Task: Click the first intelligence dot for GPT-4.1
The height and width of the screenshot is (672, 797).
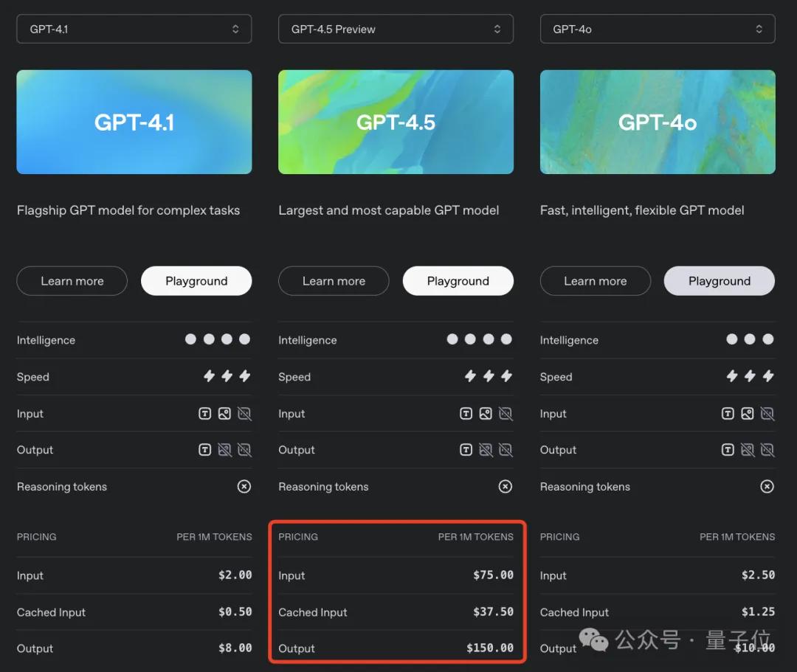Action: (190, 339)
